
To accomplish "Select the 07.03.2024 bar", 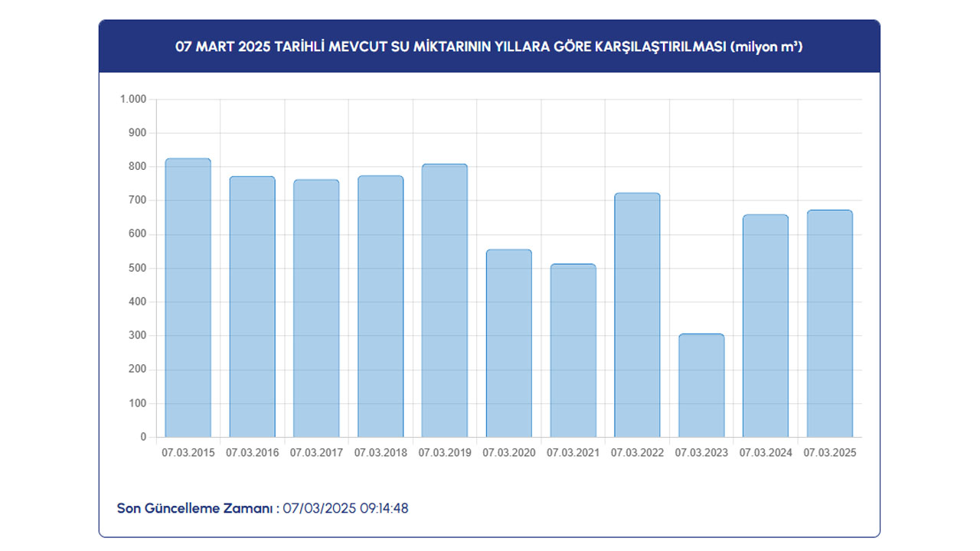I will 765,326.
